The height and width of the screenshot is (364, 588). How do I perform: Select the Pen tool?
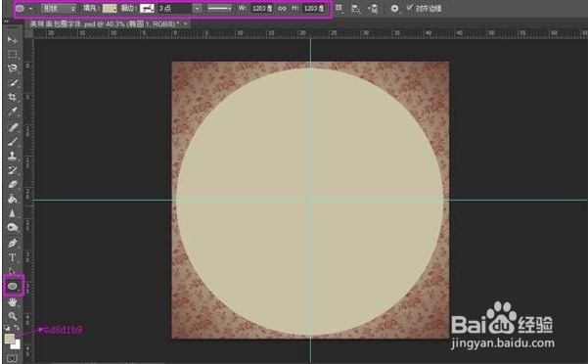click(13, 243)
